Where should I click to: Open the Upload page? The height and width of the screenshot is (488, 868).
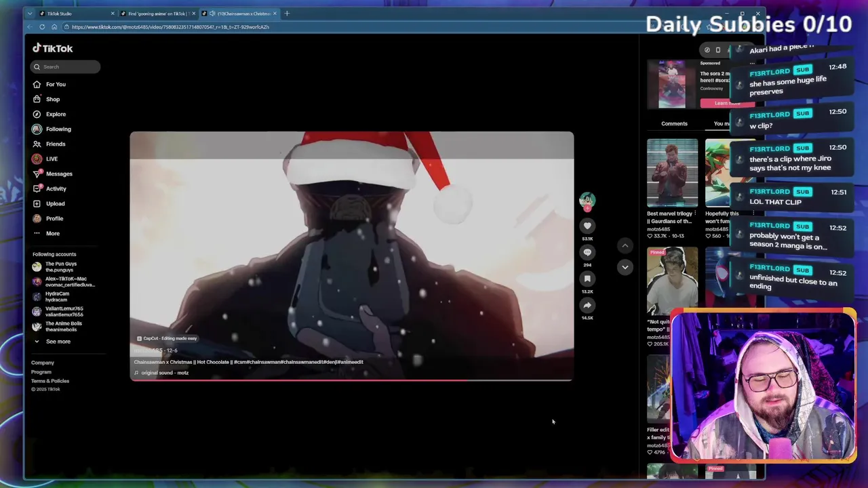click(56, 203)
